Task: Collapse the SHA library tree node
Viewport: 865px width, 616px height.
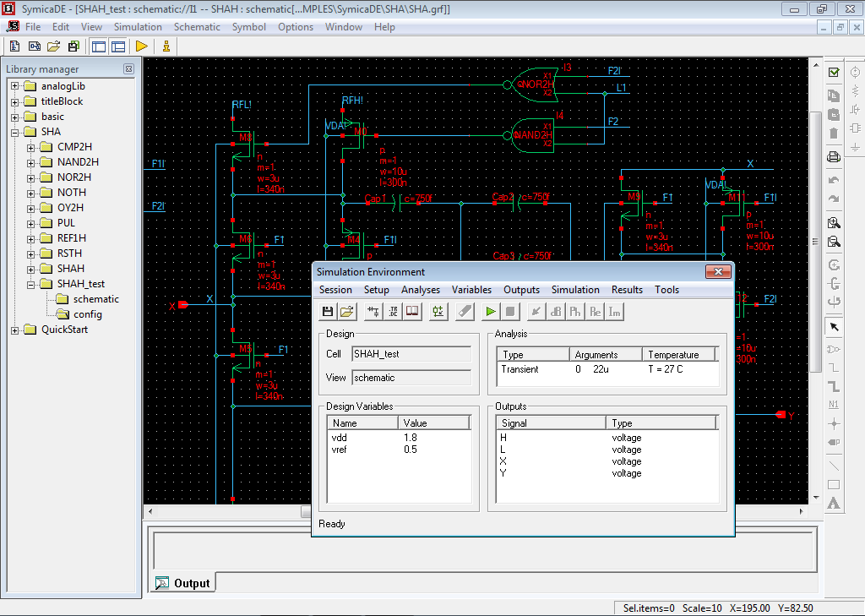Action: pyautogui.click(x=15, y=132)
